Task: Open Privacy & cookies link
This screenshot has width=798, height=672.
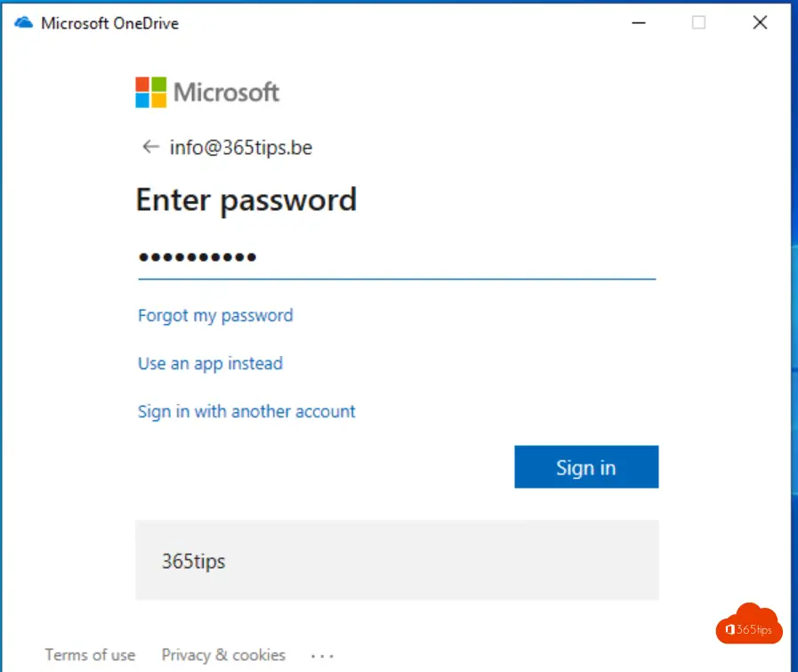Action: 223,655
